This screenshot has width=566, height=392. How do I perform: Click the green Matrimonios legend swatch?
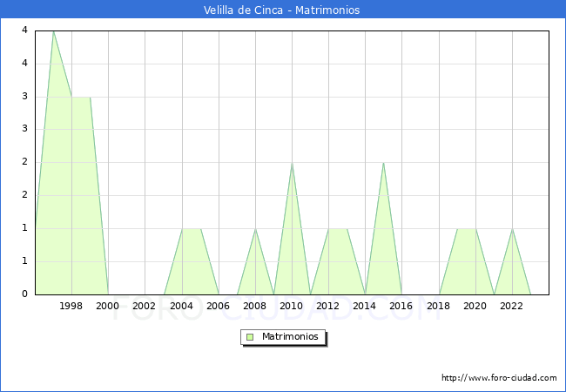coord(250,337)
